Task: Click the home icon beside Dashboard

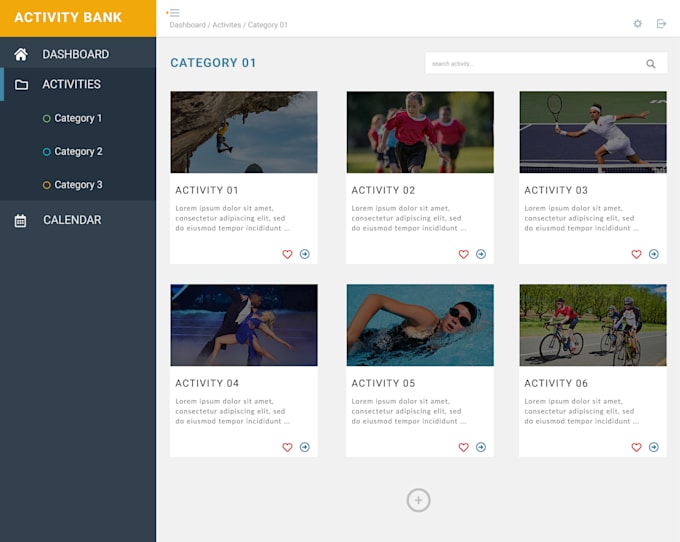Action: [21, 54]
